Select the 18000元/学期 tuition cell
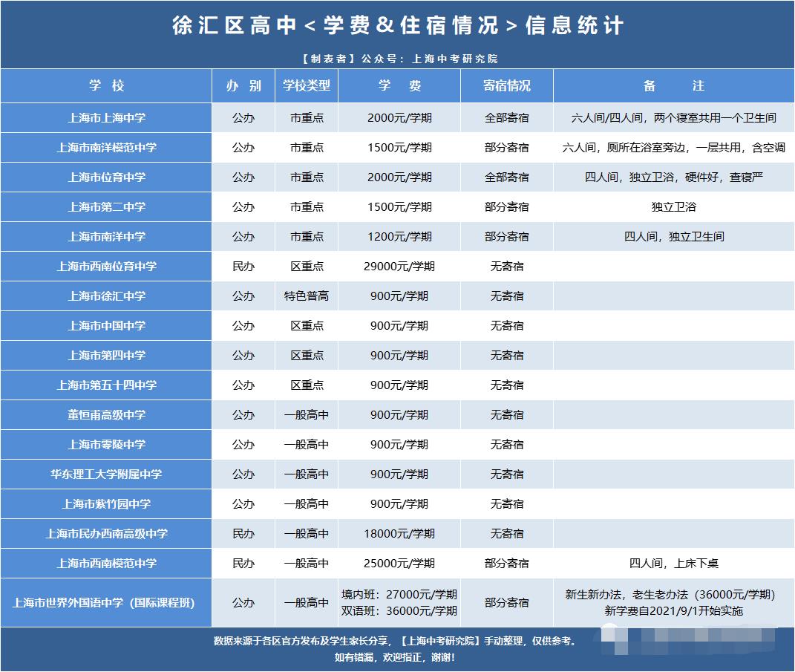 [399, 533]
